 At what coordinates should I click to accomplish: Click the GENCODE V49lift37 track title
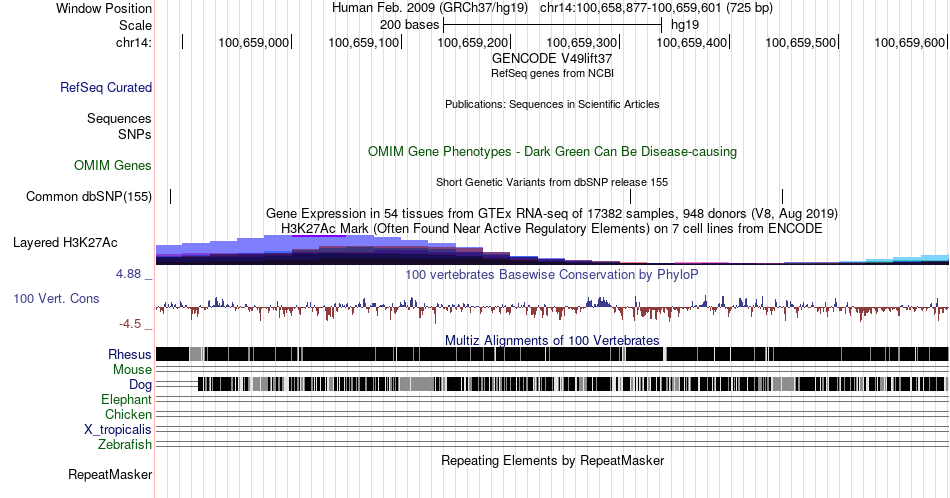(552, 59)
